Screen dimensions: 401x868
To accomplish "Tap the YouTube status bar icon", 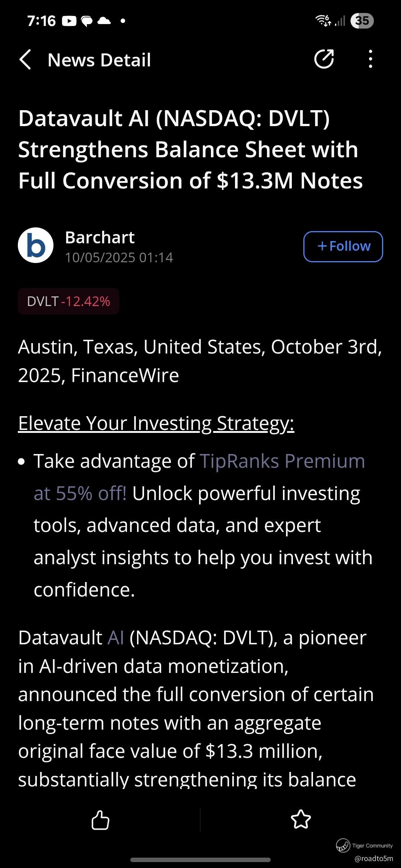I will (69, 21).
